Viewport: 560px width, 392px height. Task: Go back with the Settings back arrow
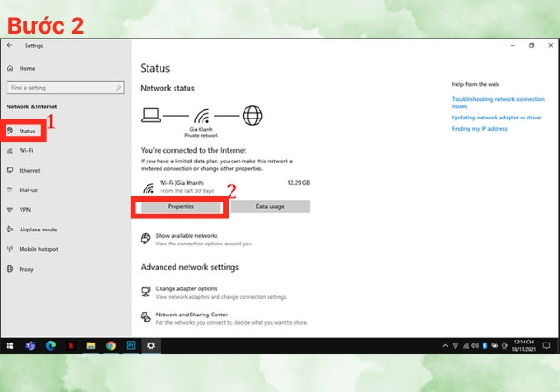(9, 45)
